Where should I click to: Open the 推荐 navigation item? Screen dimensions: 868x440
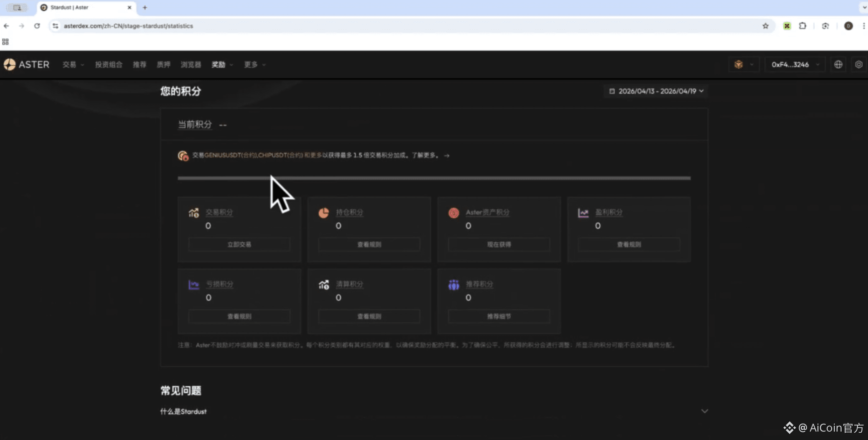click(x=139, y=65)
